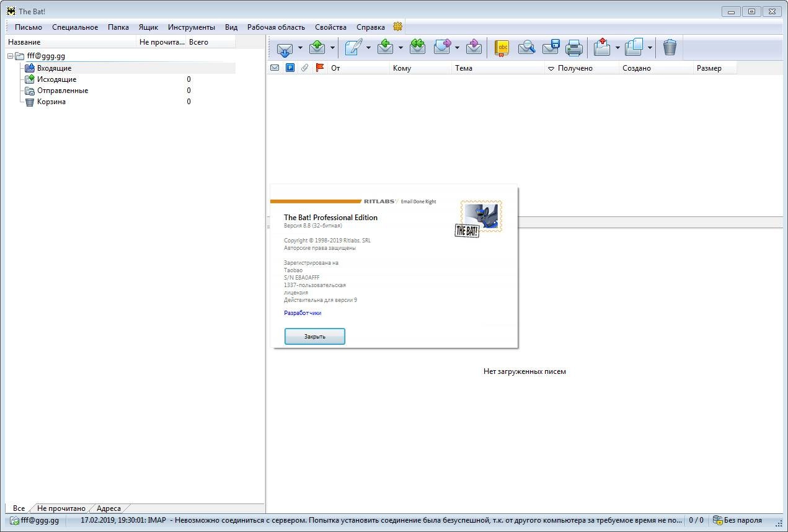
Task: Click the Без пароля status bar text
Action: pos(743,520)
